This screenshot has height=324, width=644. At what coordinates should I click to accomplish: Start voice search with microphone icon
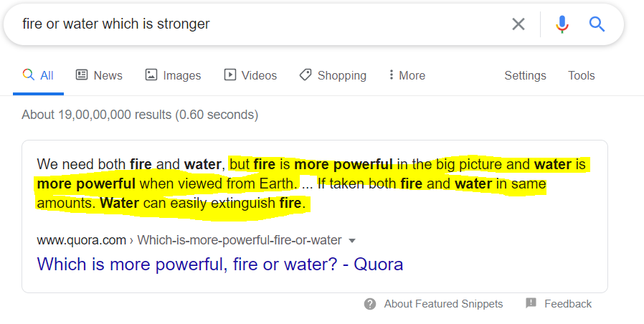click(562, 24)
